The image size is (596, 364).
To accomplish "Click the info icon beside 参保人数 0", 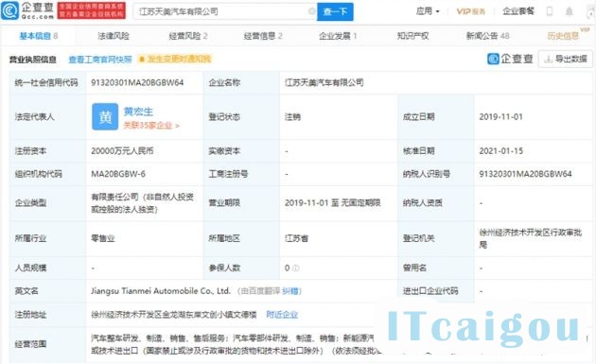I will pyautogui.click(x=296, y=269).
